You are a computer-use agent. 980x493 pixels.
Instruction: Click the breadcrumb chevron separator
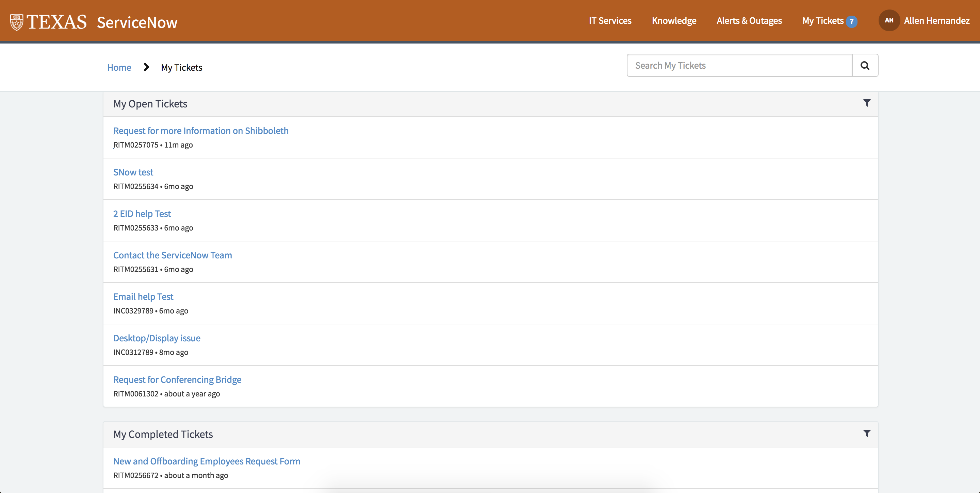(x=146, y=67)
